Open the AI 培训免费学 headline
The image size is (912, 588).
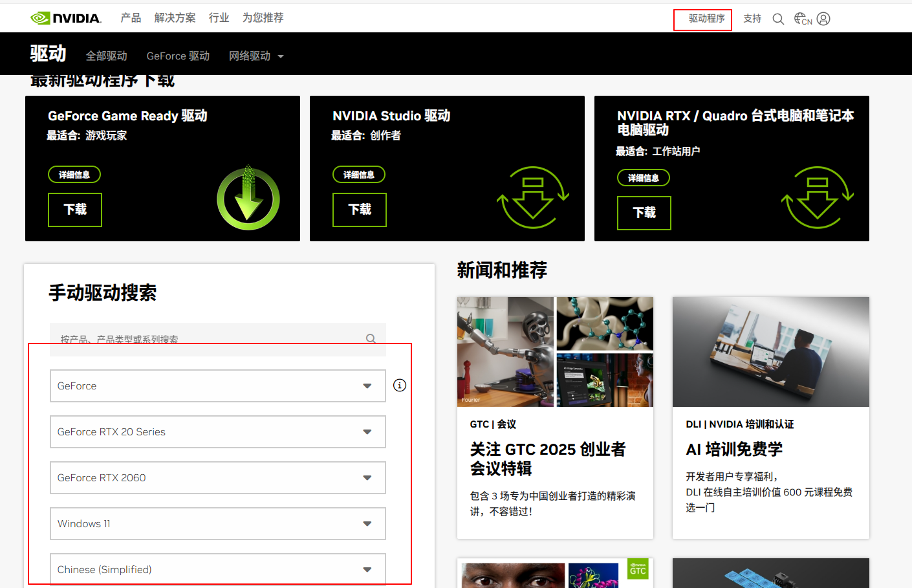[734, 450]
